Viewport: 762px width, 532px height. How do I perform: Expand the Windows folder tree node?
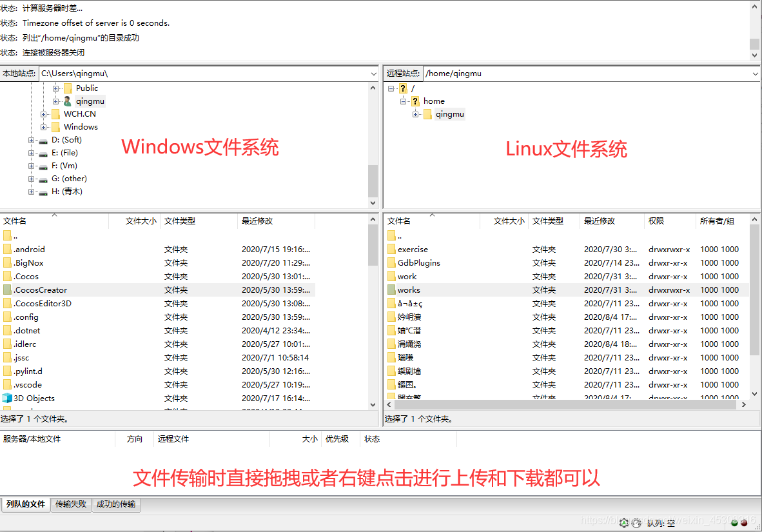[43, 128]
